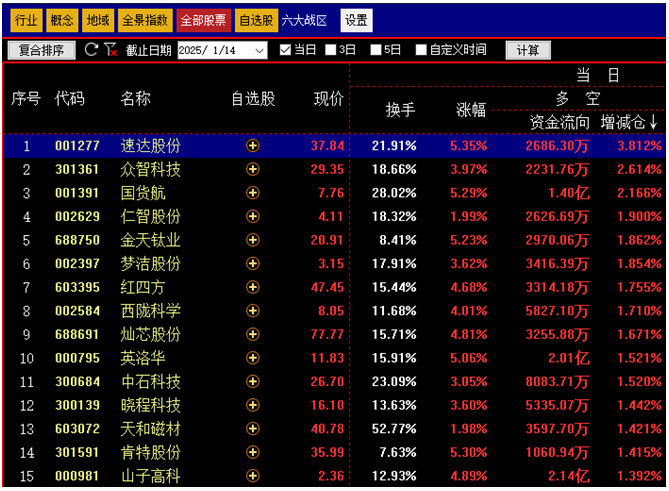The width and height of the screenshot is (669, 491).
Task: Click turnover value 52.77%
Action: point(394,428)
